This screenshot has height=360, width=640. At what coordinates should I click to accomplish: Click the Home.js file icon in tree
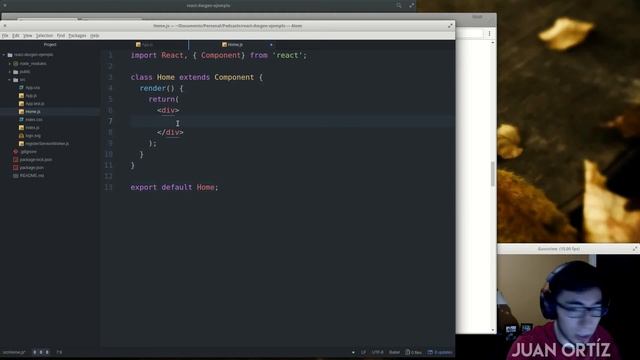pyautogui.click(x=21, y=111)
